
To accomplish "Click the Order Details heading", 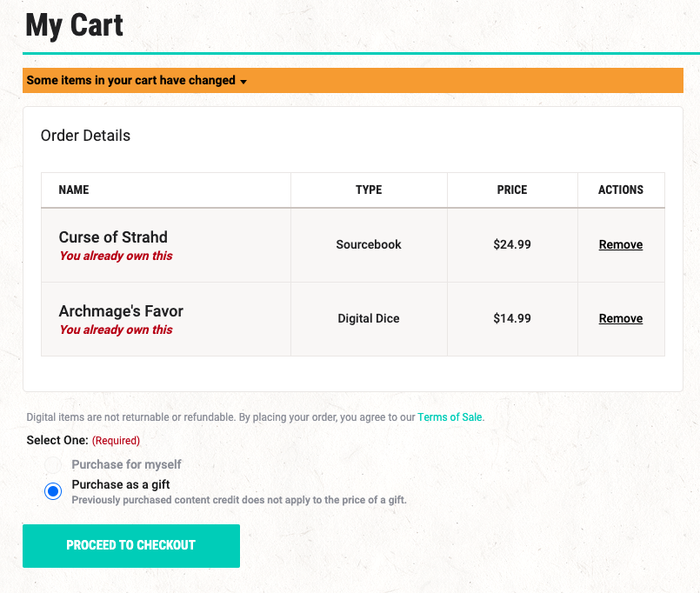I will pyautogui.click(x=85, y=136).
